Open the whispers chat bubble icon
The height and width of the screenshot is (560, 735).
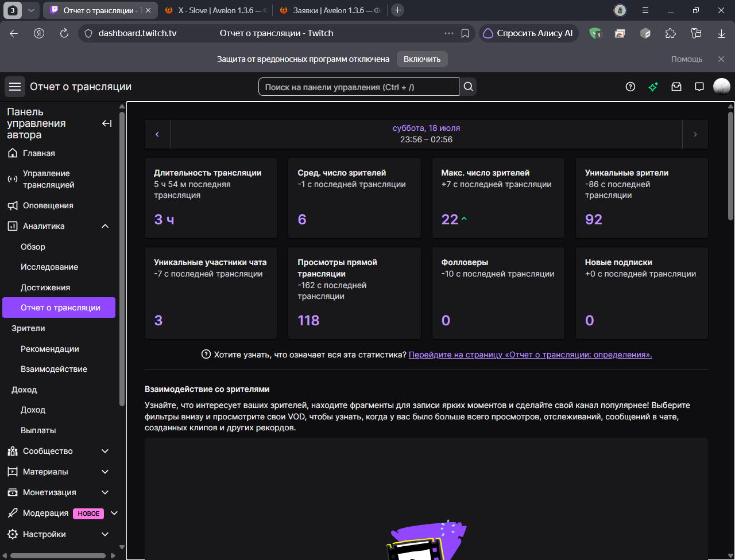tap(699, 87)
